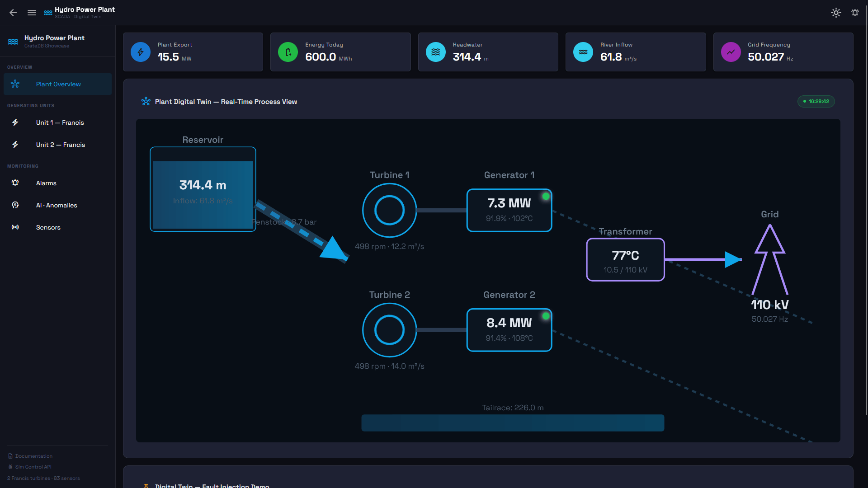Open AI Anomalies page
Image resolution: width=868 pixels, height=488 pixels.
pyautogui.click(x=57, y=205)
